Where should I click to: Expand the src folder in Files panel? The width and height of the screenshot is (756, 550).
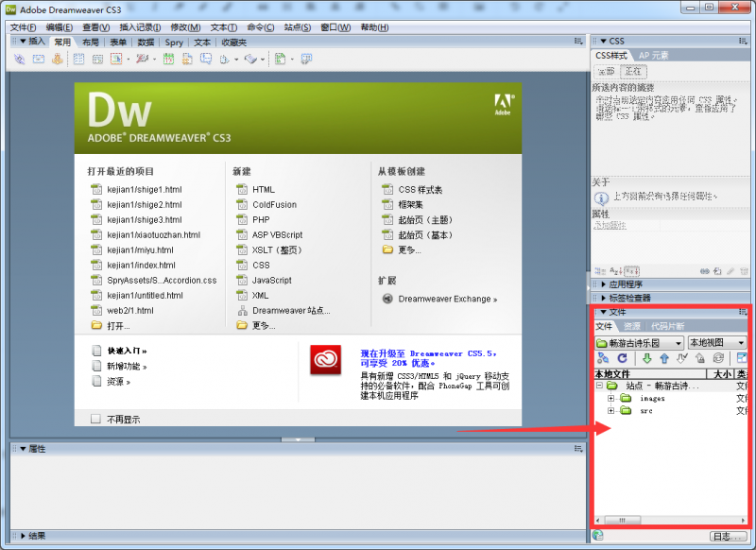tap(610, 411)
